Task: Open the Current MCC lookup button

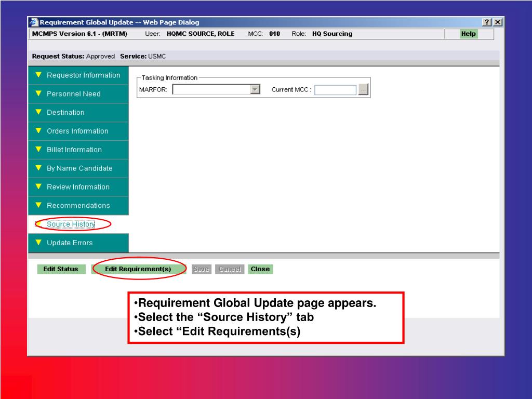Action: [363, 90]
